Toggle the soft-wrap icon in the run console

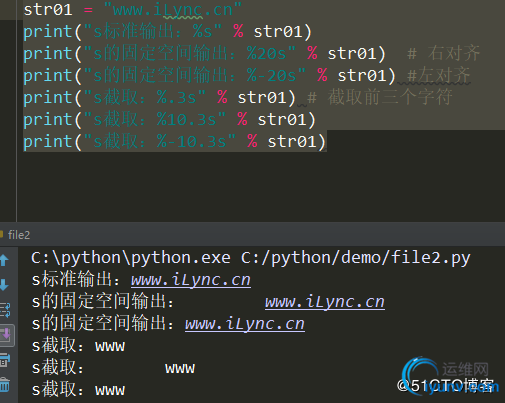5,310
